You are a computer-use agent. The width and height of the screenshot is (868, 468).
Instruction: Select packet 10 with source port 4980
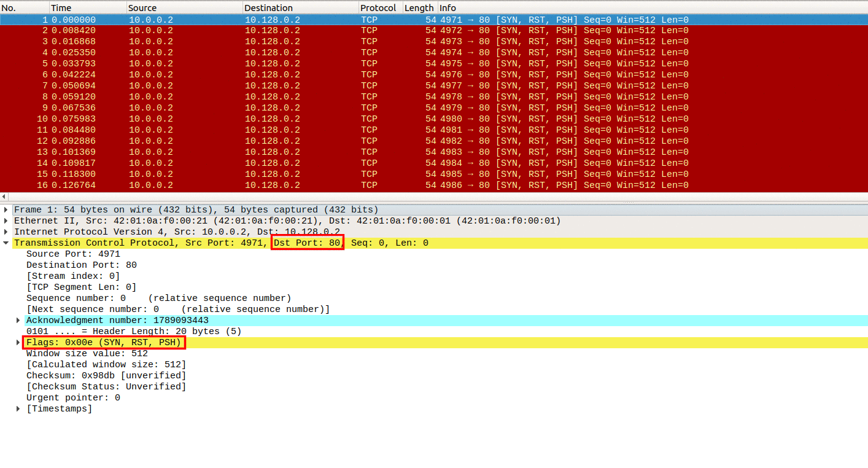434,119
